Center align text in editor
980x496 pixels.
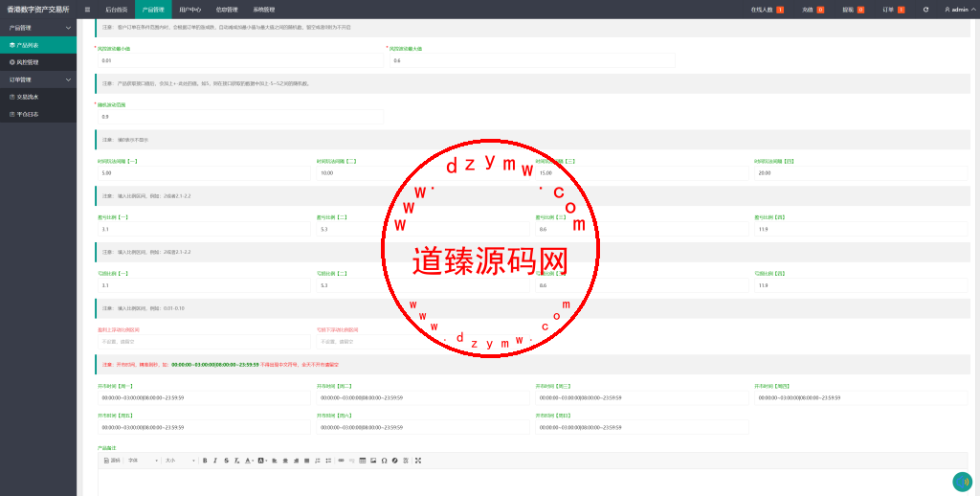[x=285, y=461]
